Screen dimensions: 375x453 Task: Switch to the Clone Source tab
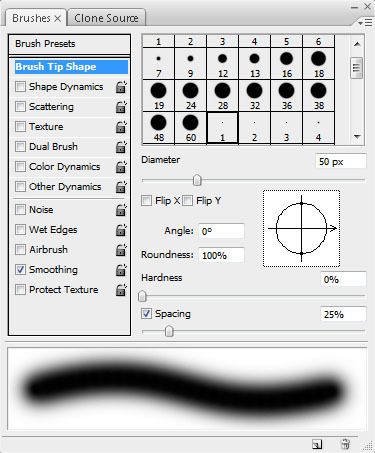[106, 18]
